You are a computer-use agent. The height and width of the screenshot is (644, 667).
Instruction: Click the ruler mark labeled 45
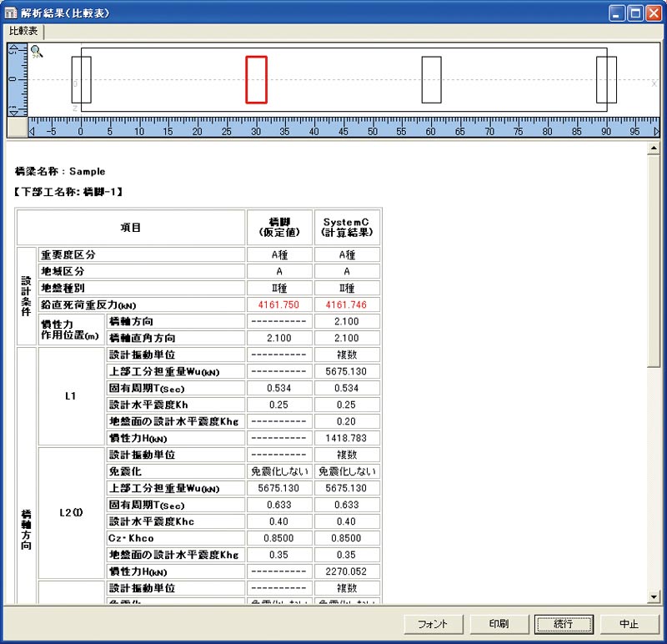coord(344,132)
